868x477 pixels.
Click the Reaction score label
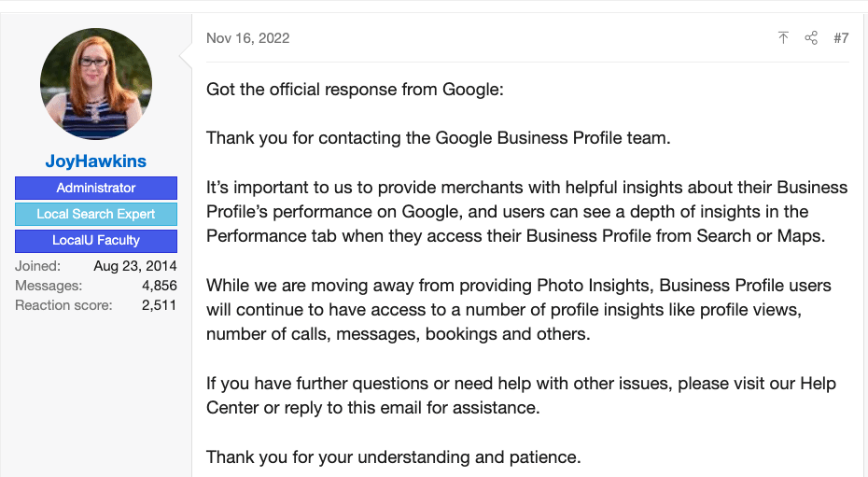click(63, 305)
